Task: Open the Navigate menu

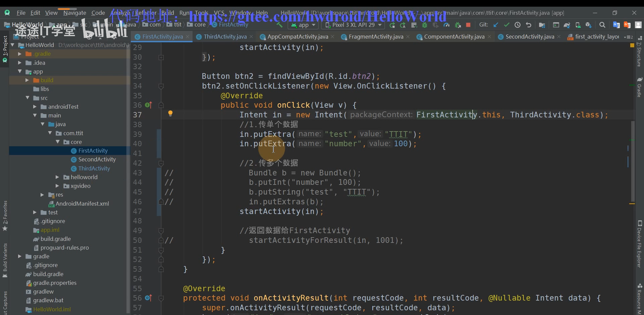Action: point(74,13)
